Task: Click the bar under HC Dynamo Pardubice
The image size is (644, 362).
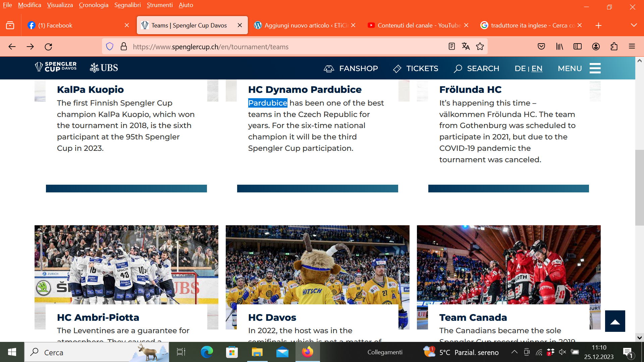Action: click(x=318, y=188)
